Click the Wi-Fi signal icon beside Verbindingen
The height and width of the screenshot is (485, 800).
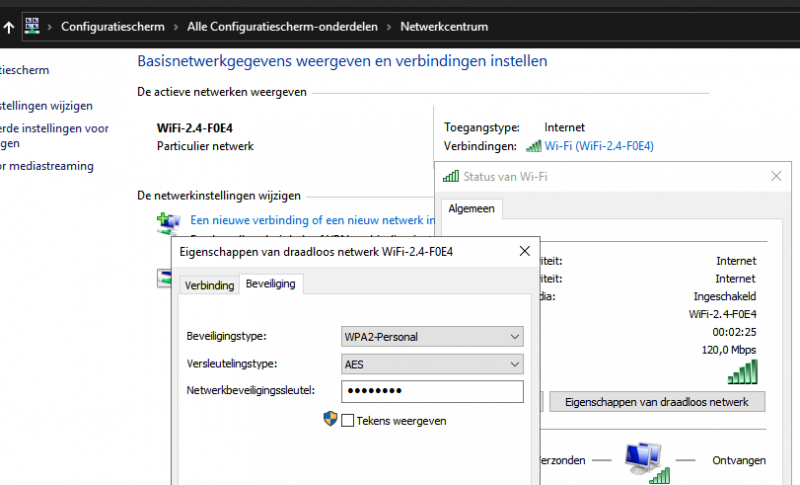tap(533, 146)
